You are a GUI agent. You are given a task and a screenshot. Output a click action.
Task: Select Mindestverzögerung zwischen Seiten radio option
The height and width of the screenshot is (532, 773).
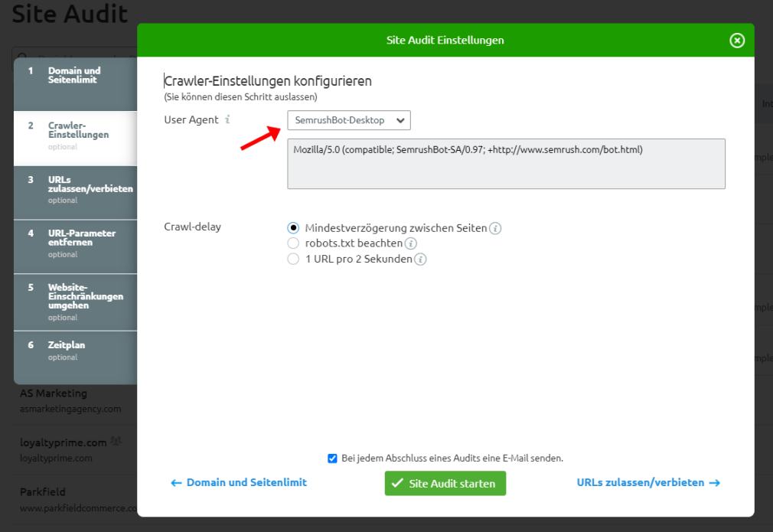pos(293,228)
